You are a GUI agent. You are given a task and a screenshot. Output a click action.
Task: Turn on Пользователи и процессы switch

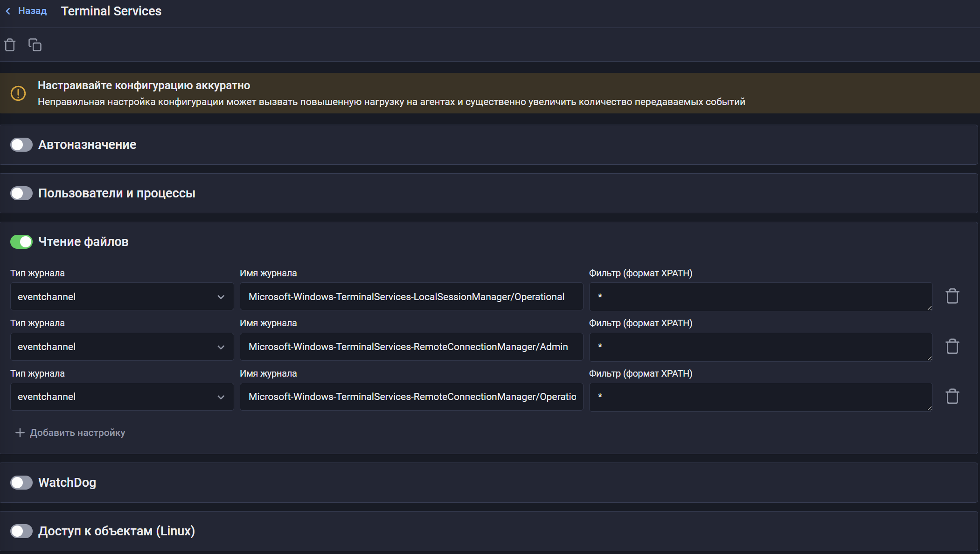click(21, 193)
